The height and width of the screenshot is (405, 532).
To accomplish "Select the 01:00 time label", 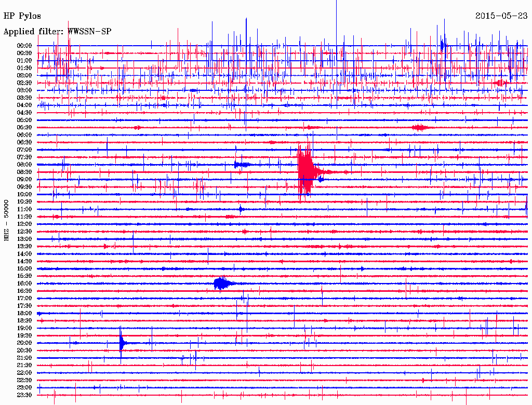I will point(24,61).
